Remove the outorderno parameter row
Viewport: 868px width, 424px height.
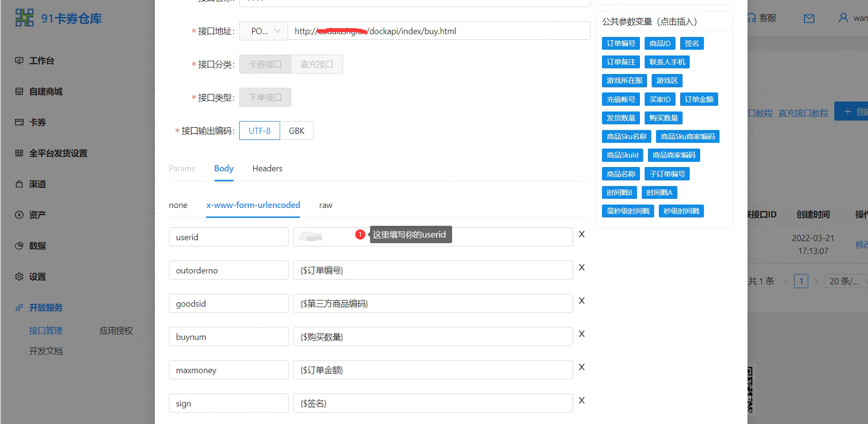click(582, 267)
